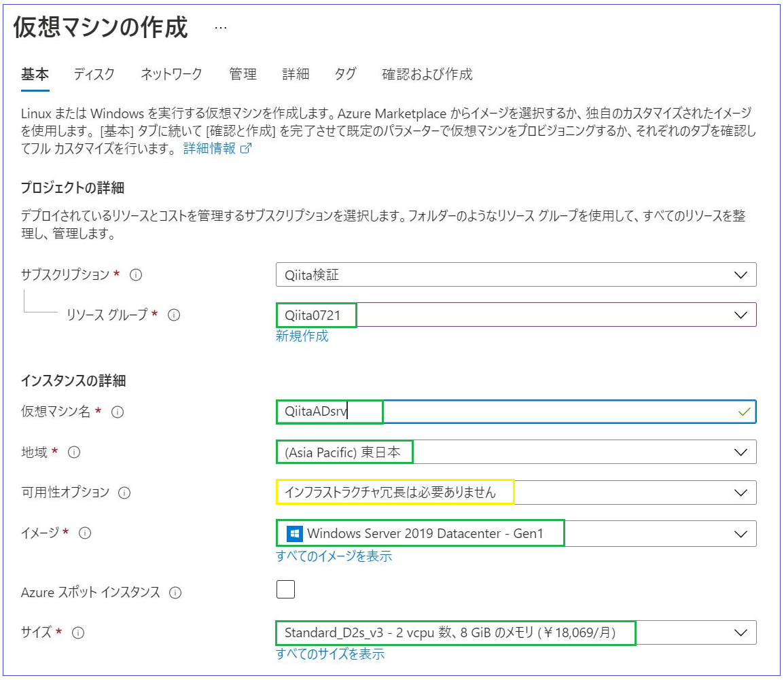Click the プロジェクトの詳細 heading
This screenshot has width=784, height=680.
click(73, 188)
